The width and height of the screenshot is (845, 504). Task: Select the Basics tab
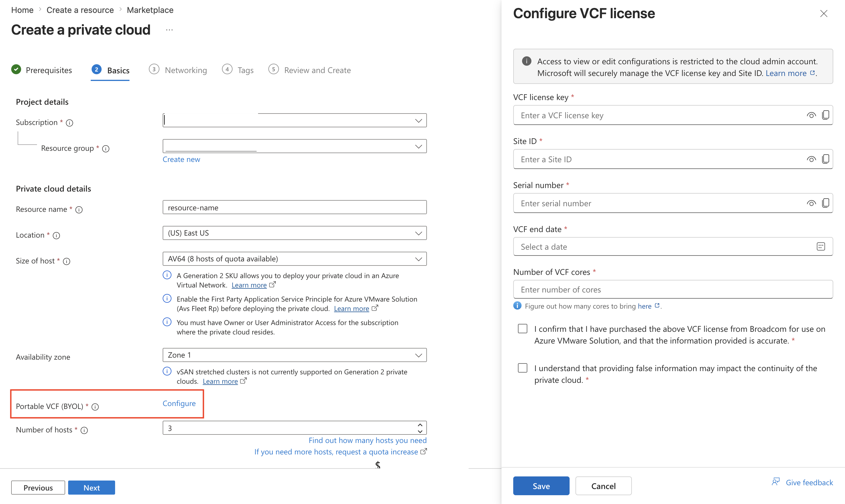tap(110, 70)
